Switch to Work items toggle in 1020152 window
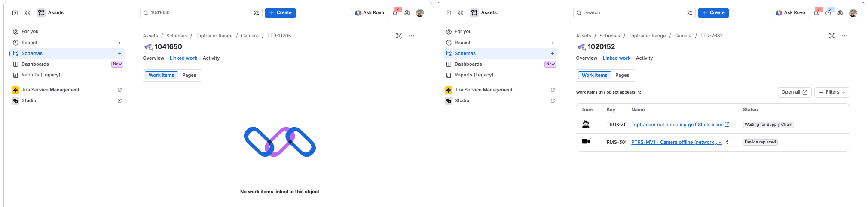 (x=594, y=75)
